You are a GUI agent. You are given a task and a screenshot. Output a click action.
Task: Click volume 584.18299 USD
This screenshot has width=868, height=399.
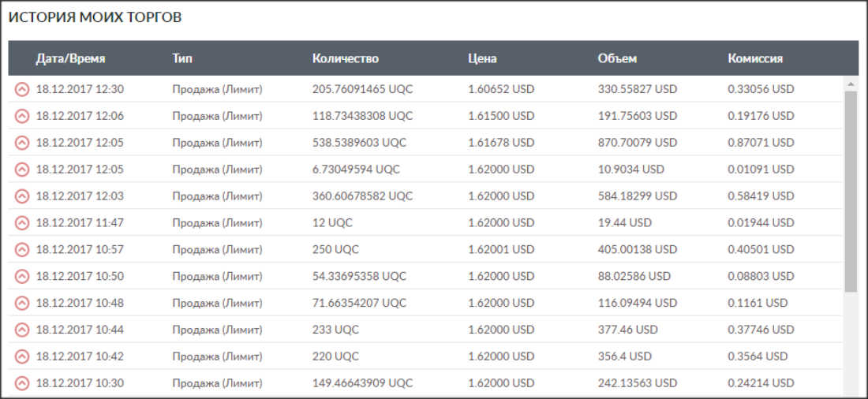coord(637,196)
